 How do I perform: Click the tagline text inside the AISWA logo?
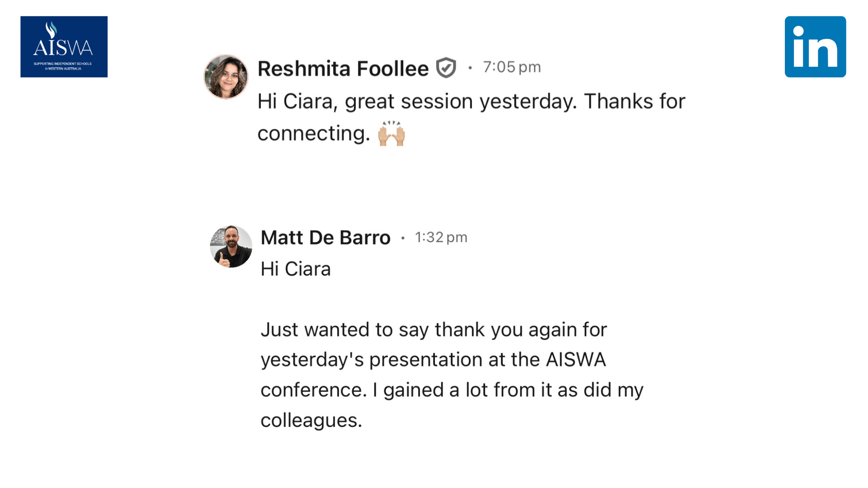(x=63, y=66)
